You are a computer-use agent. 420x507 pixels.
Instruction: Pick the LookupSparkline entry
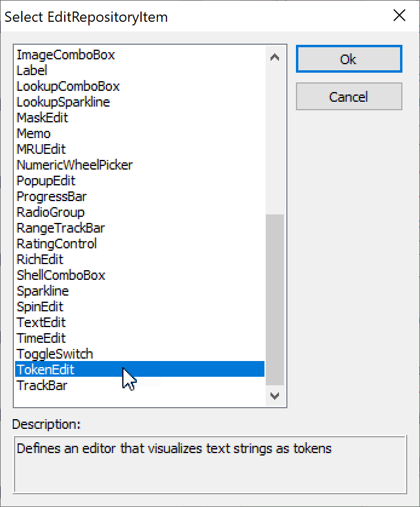pos(64,102)
